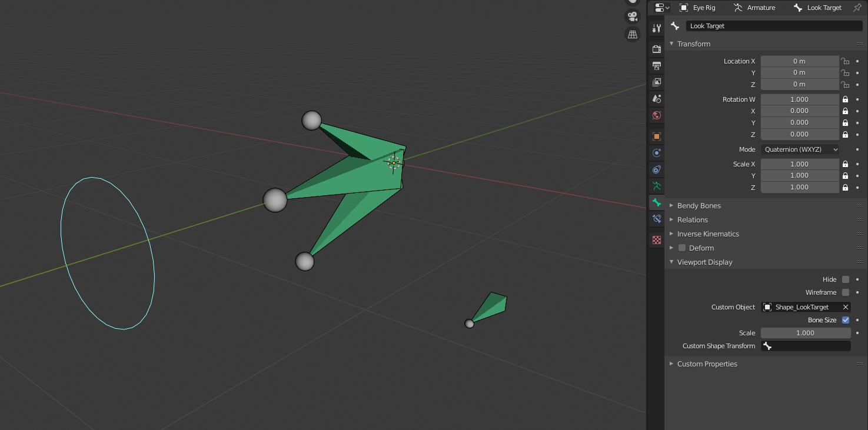Click the animate dot next to Mode
This screenshot has width=868, height=430.
click(x=857, y=149)
